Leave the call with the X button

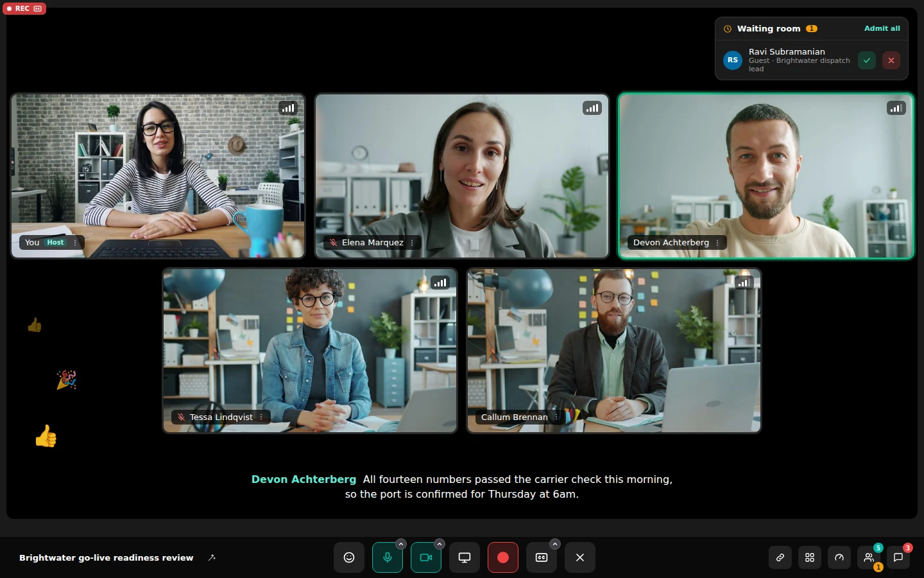click(x=580, y=557)
